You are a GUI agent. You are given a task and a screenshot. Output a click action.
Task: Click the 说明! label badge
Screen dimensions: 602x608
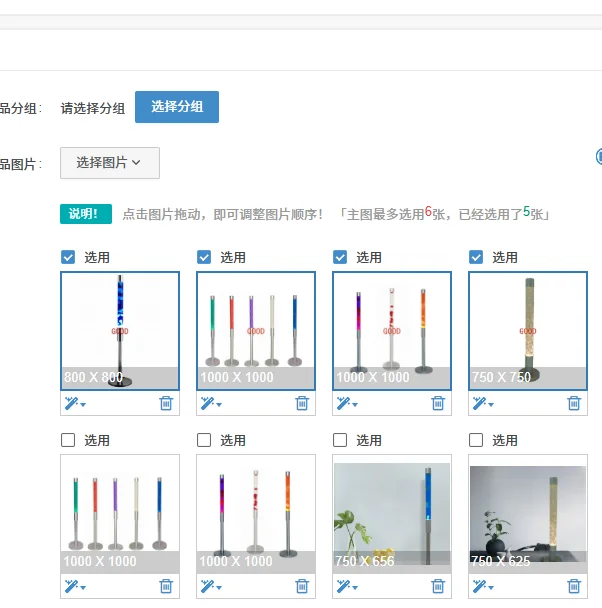86,214
